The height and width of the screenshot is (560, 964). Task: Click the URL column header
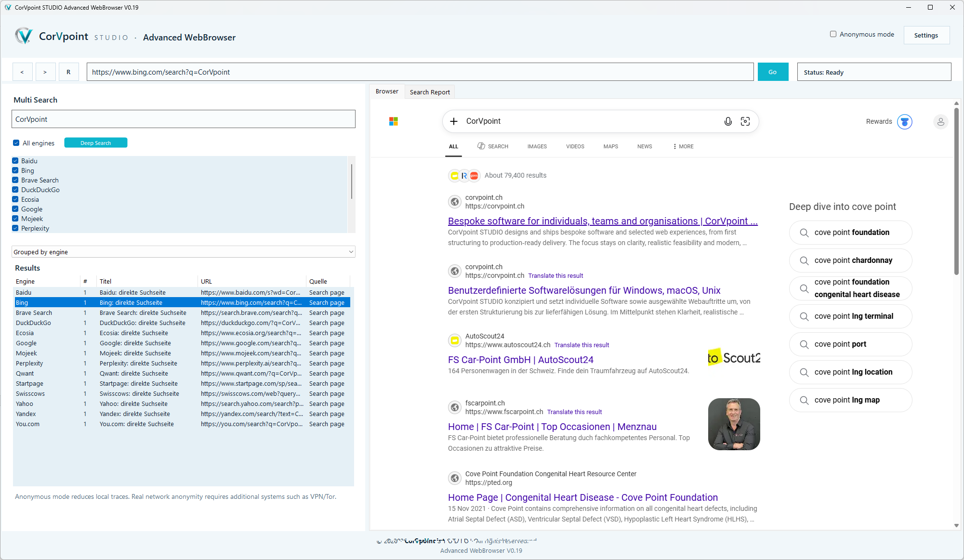[x=252, y=281]
